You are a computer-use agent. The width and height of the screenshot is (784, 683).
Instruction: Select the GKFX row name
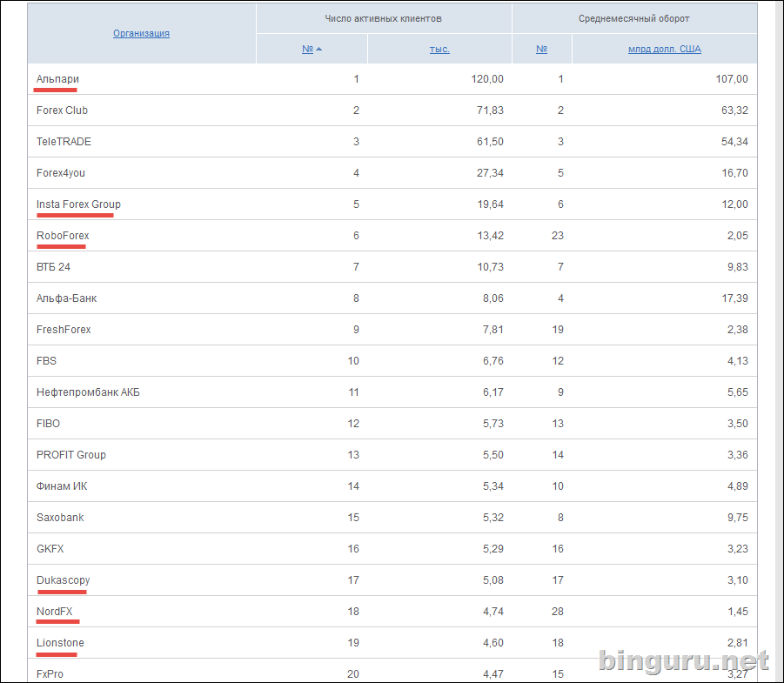point(50,549)
